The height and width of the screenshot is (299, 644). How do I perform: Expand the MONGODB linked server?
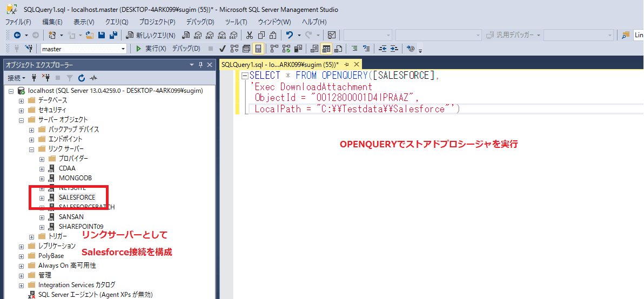coord(42,178)
